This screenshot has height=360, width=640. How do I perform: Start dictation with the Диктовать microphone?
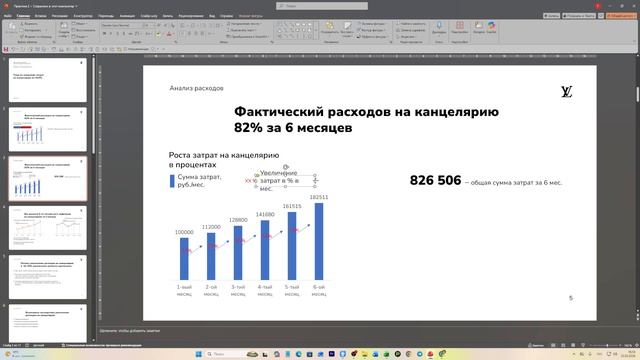click(439, 28)
